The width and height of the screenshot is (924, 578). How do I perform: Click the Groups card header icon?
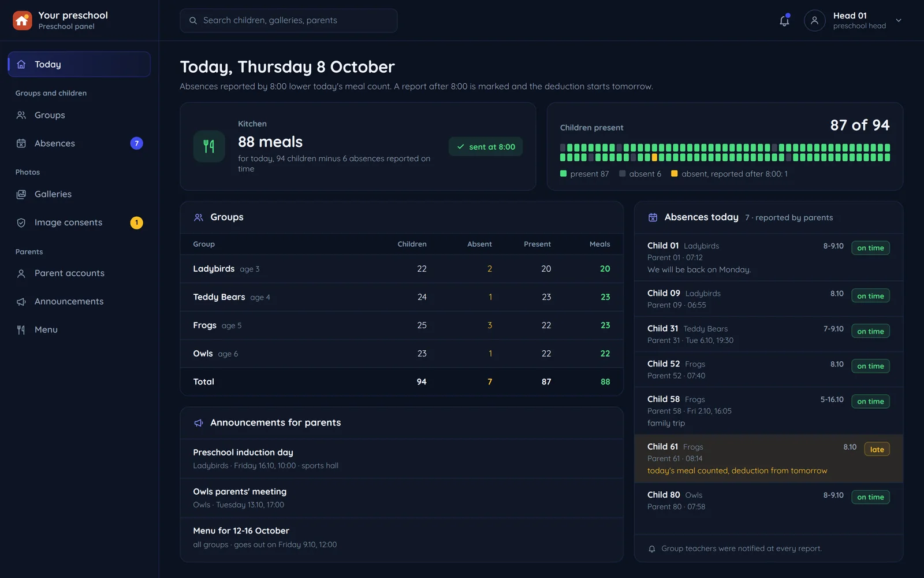pyautogui.click(x=199, y=217)
